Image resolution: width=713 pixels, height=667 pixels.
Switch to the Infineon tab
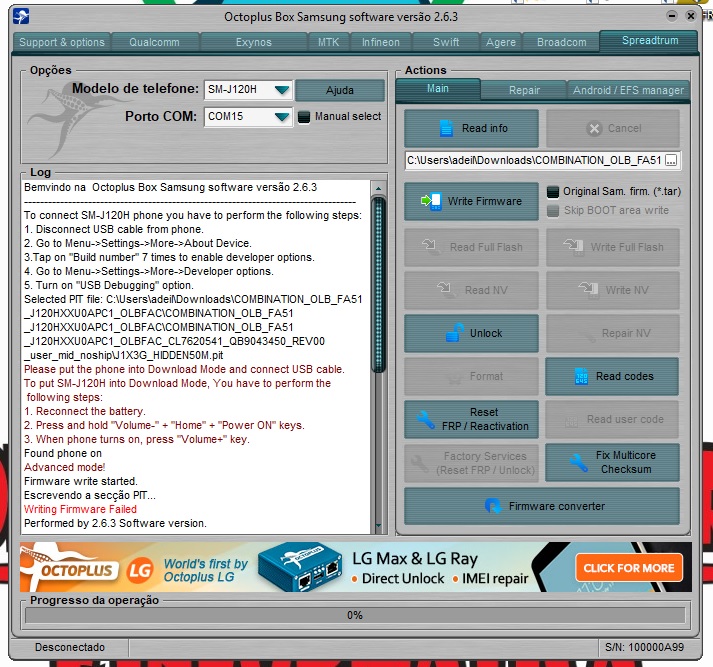381,42
